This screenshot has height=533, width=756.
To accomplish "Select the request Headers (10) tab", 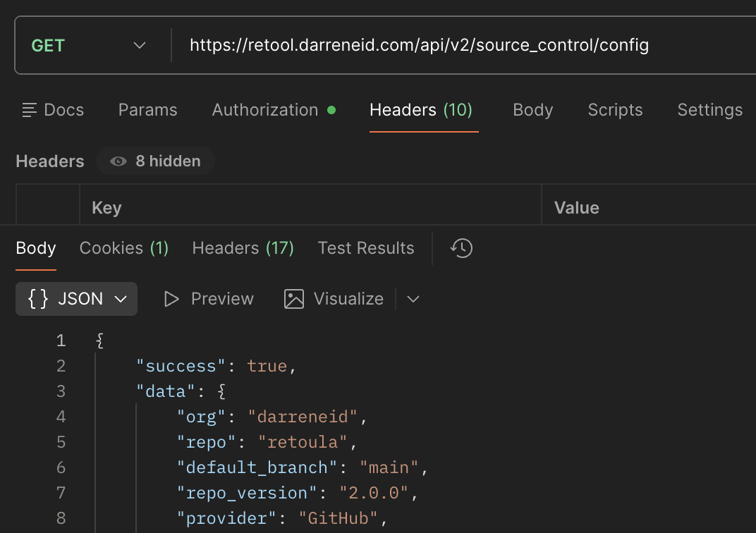I will (421, 110).
